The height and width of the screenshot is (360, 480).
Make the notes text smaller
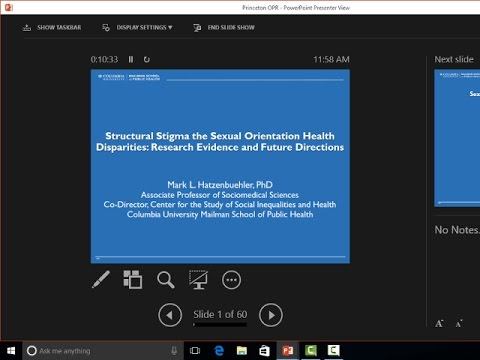pyautogui.click(x=459, y=323)
